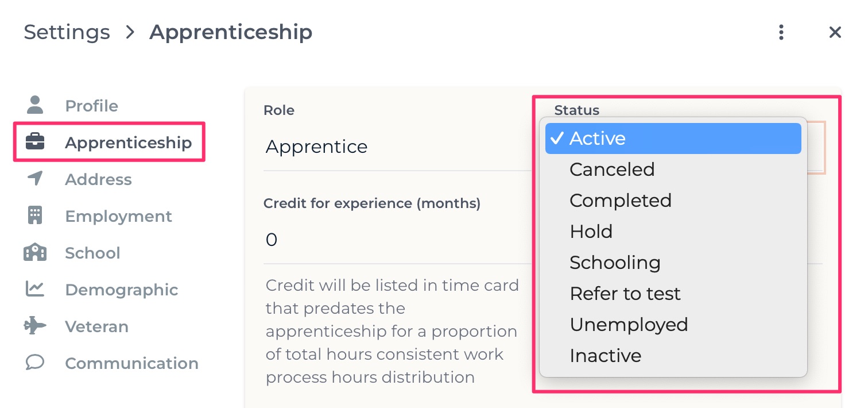
Task: Set status to Hold
Action: pos(673,232)
